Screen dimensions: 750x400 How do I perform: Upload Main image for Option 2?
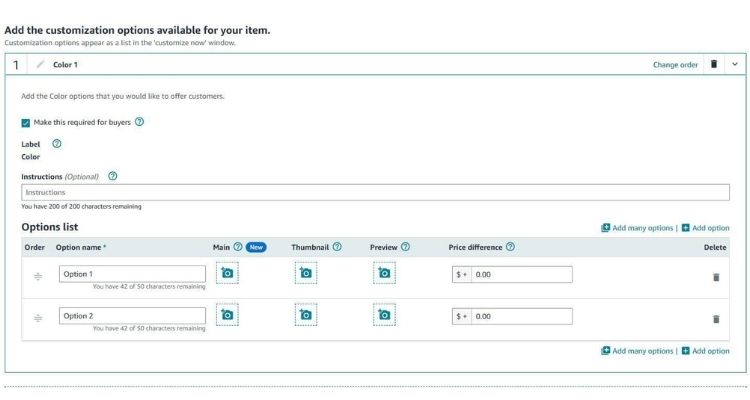pos(227,315)
